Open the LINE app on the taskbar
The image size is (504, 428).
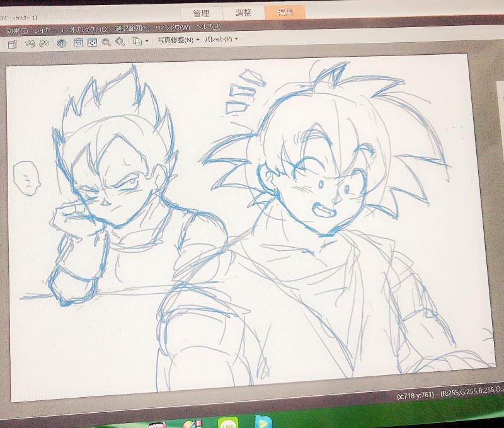click(227, 422)
